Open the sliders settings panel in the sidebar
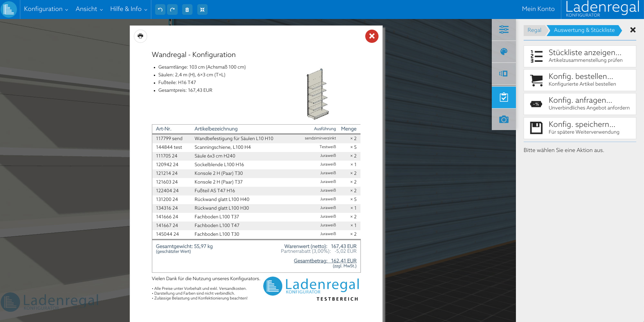 (504, 30)
